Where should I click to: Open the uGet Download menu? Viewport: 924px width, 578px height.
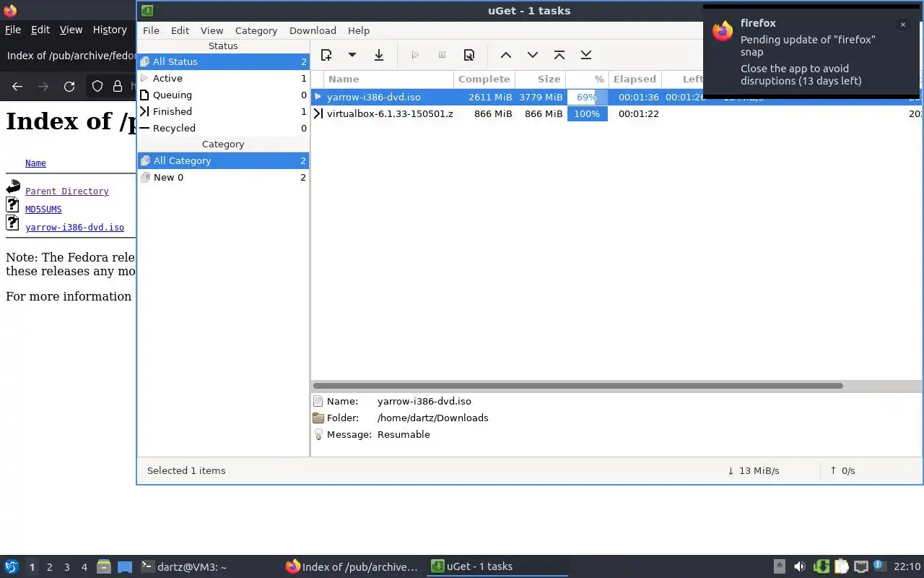tap(313, 30)
